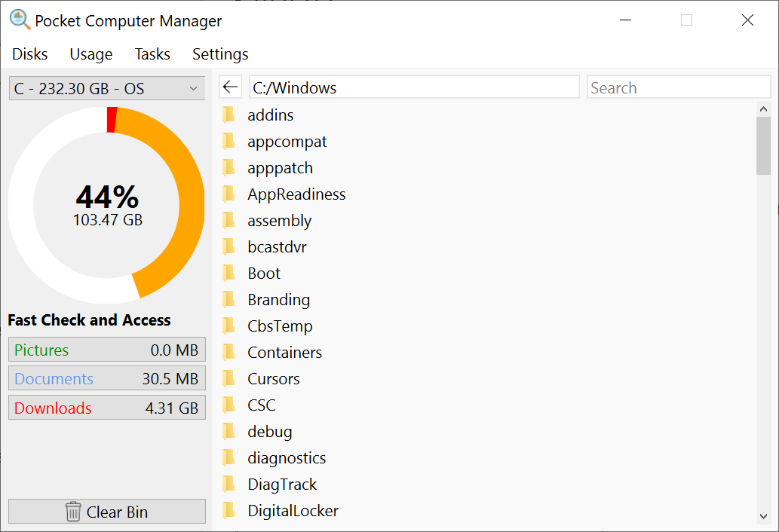The image size is (779, 532).
Task: Click the folder icon beside DigitalLocker
Action: 229,509
